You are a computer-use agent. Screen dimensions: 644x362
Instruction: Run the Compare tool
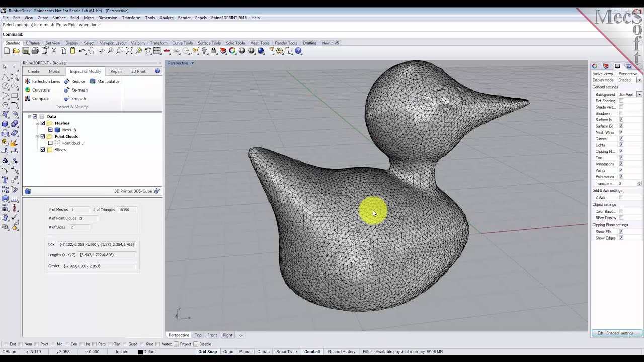[37, 99]
